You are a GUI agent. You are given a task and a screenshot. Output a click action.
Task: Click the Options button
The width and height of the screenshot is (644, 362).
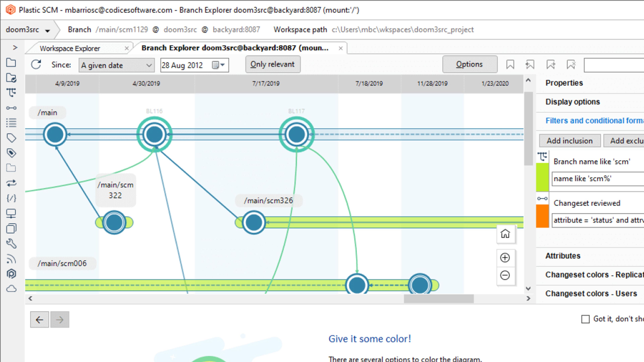pos(470,65)
